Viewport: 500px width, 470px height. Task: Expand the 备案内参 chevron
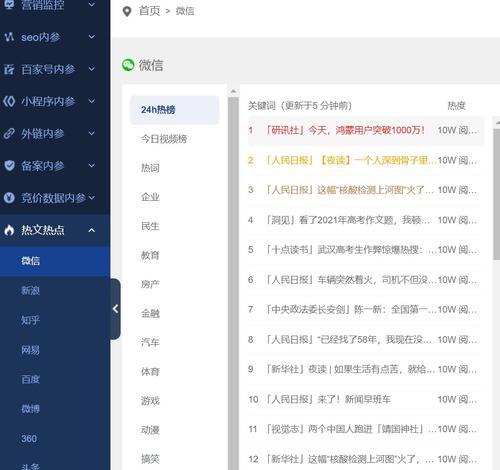point(92,165)
